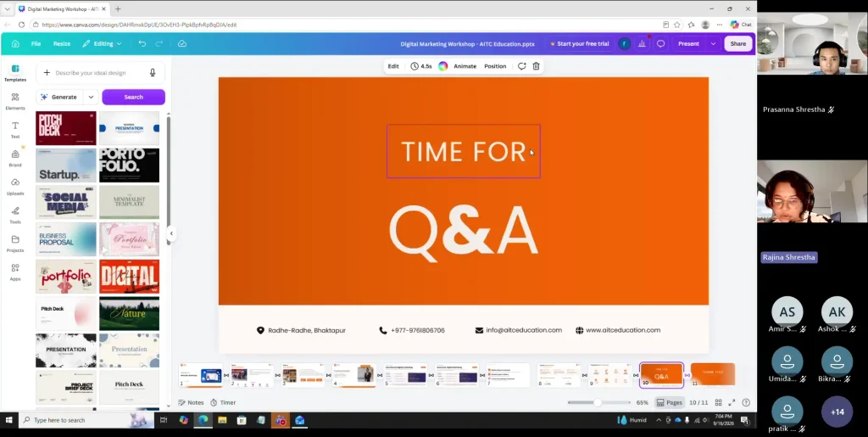Viewport: 868px width, 437px height.
Task: Open the Uploads sidebar tab
Action: (15, 187)
